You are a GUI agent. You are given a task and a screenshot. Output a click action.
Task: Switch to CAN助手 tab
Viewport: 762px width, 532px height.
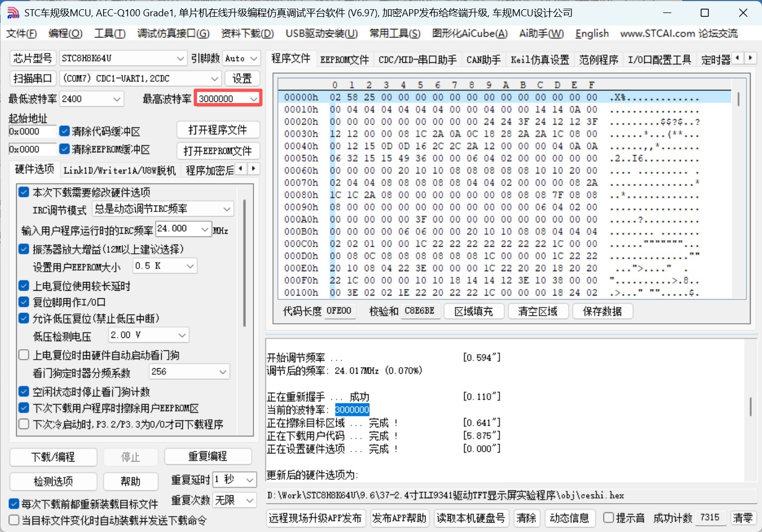(484, 60)
